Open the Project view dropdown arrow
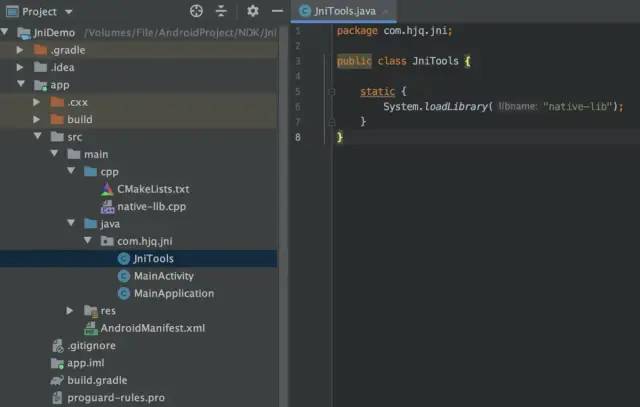Image resolution: width=640 pixels, height=407 pixels. pyautogui.click(x=69, y=12)
